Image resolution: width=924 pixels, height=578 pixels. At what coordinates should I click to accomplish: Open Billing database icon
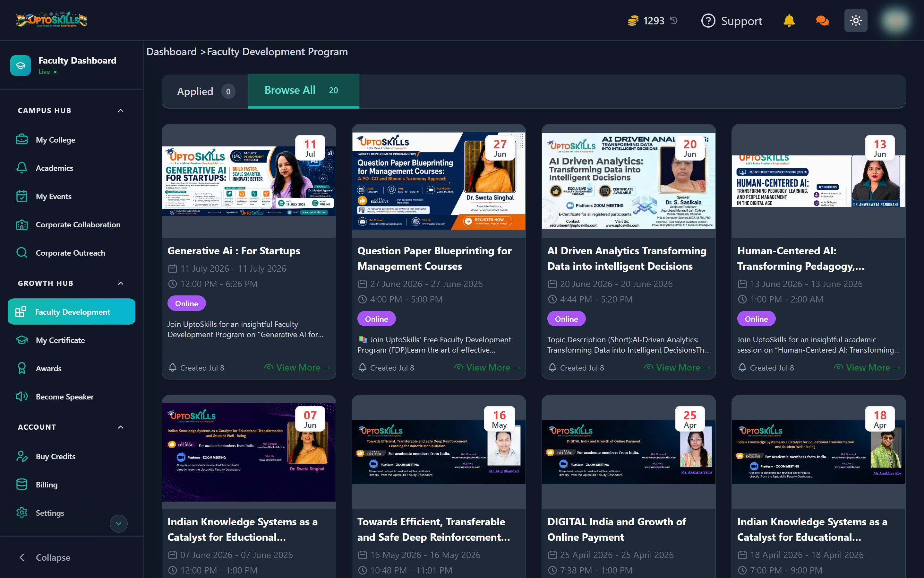pos(22,484)
